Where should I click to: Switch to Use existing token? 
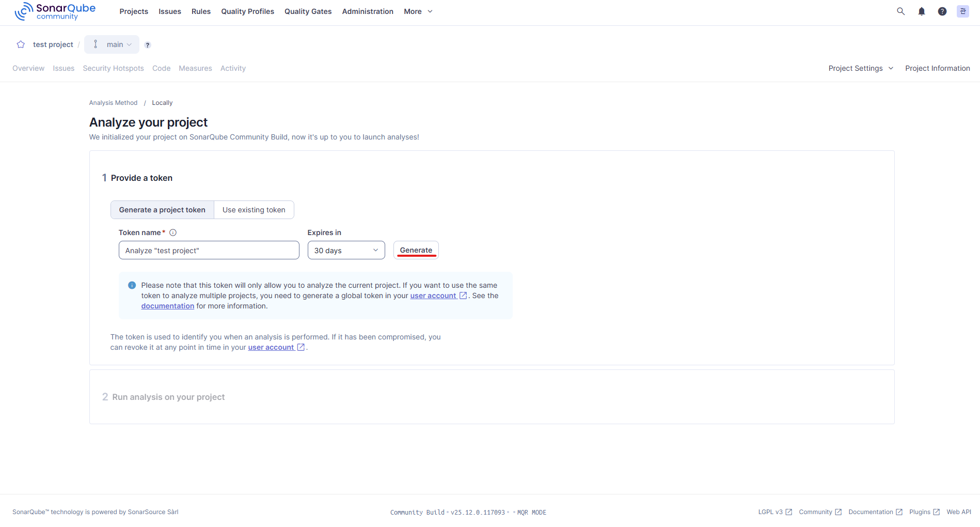[254, 210]
